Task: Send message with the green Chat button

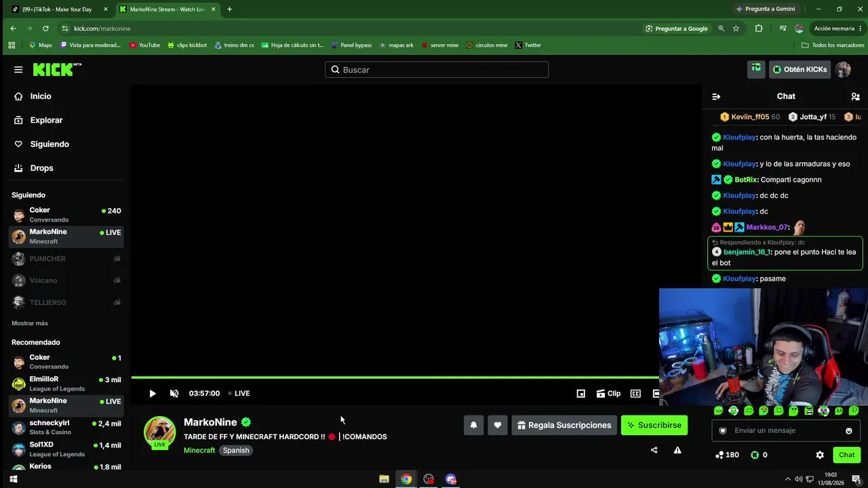Action: coord(847,455)
